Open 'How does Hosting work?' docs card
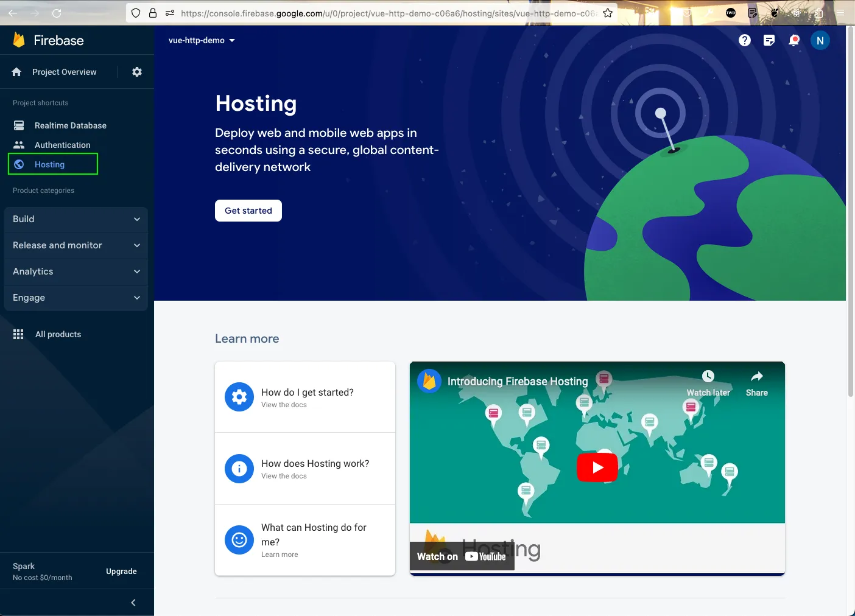This screenshot has height=616, width=855. [x=305, y=469]
